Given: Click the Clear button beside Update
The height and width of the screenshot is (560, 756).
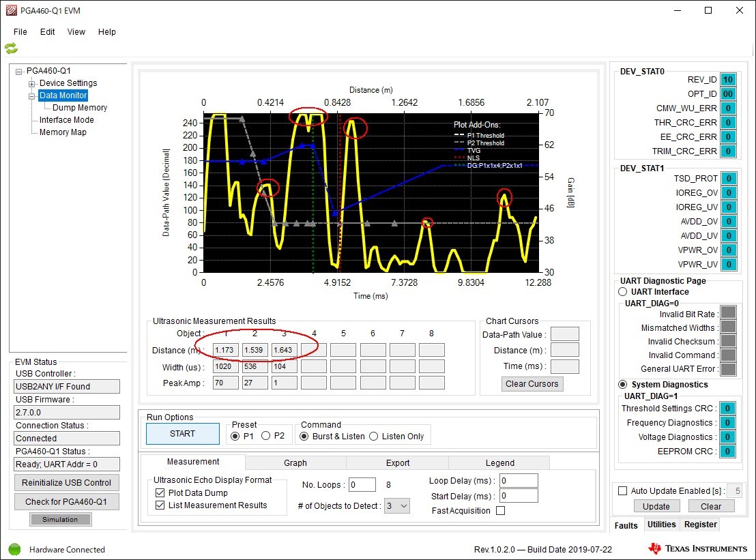Looking at the screenshot, I should pos(711,507).
